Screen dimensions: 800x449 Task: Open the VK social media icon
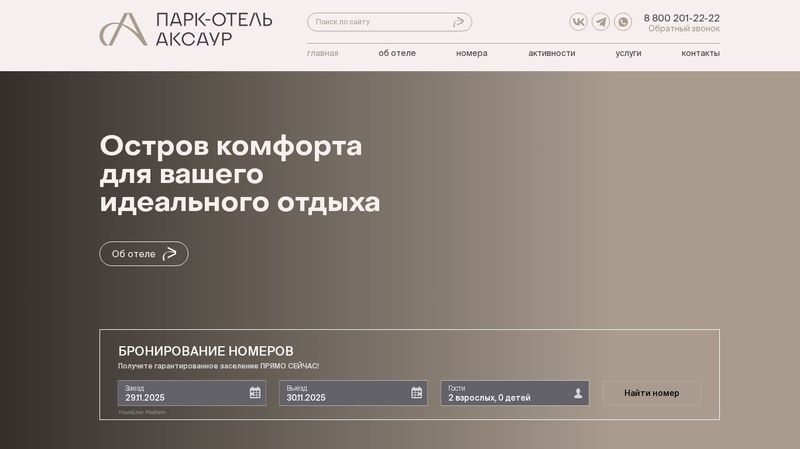(x=578, y=22)
